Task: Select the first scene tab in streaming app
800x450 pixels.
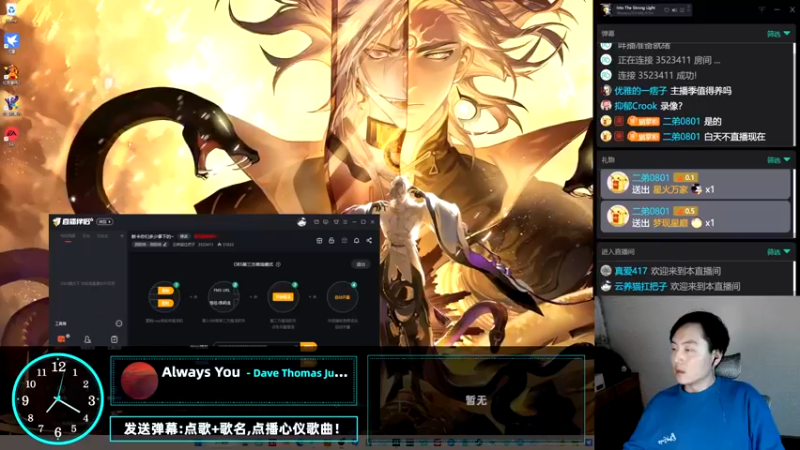Action: (x=68, y=236)
